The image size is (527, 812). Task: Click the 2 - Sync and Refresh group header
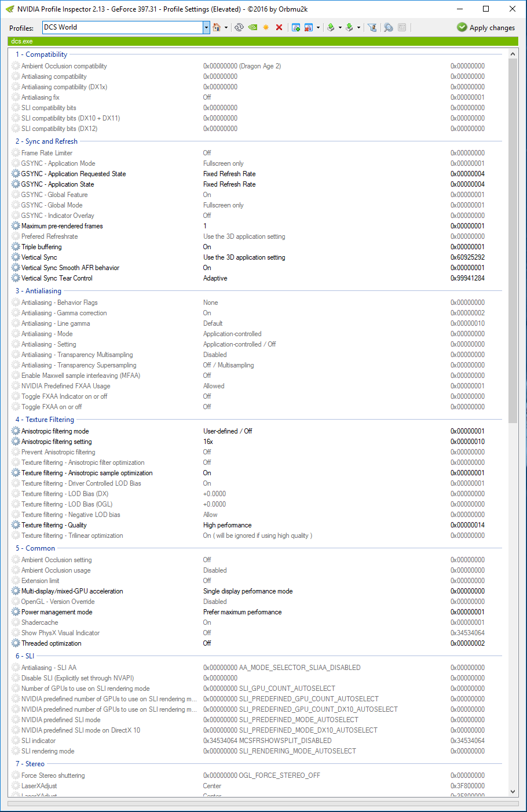tap(46, 141)
